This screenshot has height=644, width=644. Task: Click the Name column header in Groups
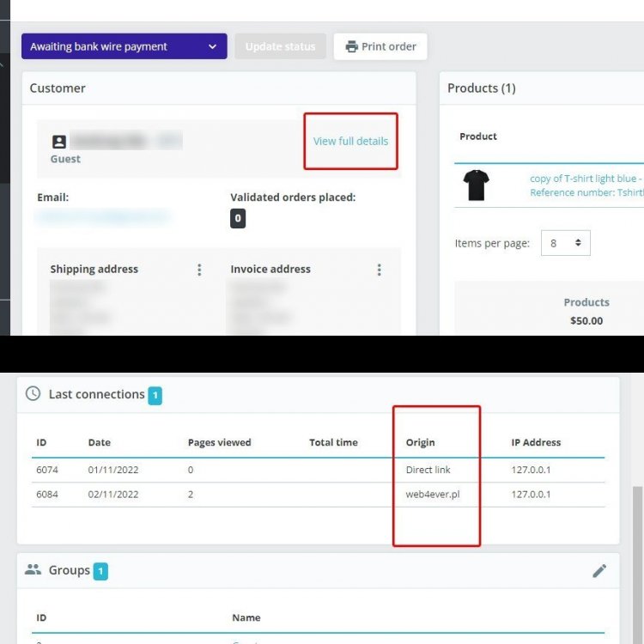(246, 617)
